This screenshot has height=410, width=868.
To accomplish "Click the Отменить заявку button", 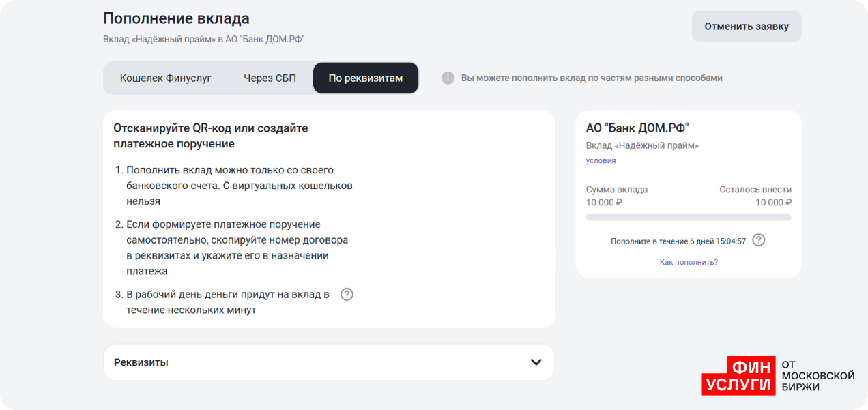I will tap(747, 27).
